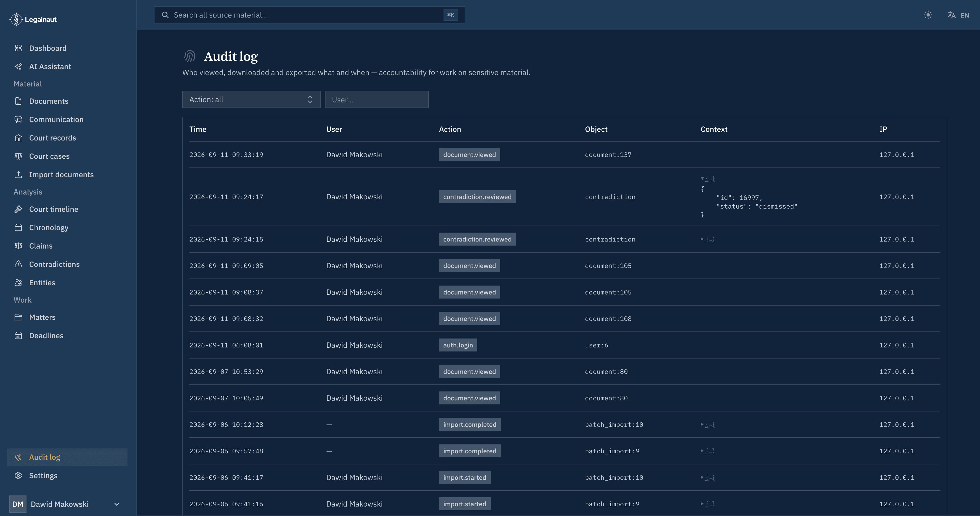
Task: Click the document:108 object cell
Action: 608,319
